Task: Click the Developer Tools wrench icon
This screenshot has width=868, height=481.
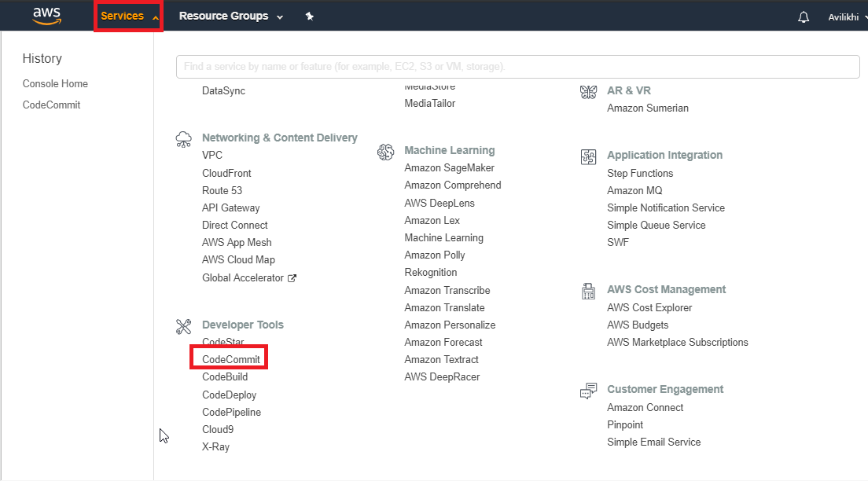Action: (183, 325)
